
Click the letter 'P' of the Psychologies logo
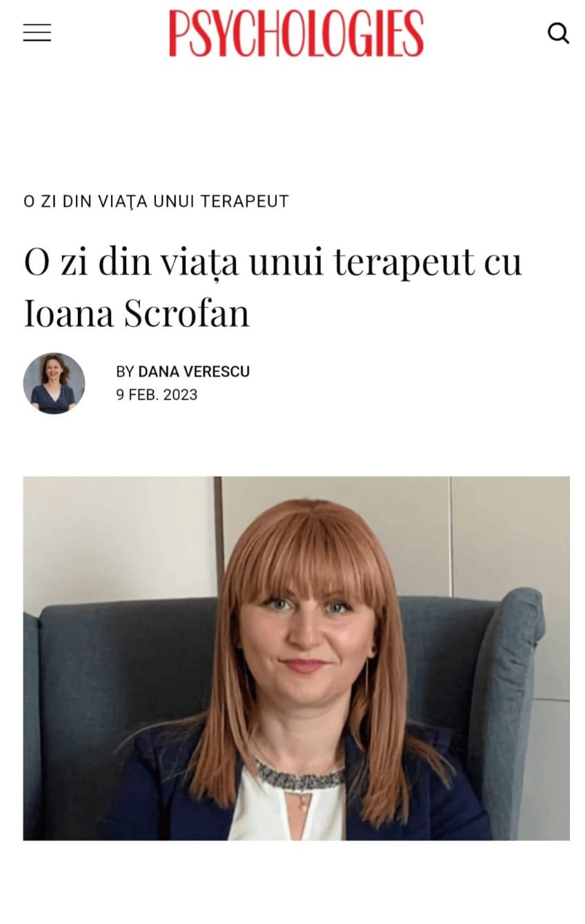point(179,33)
